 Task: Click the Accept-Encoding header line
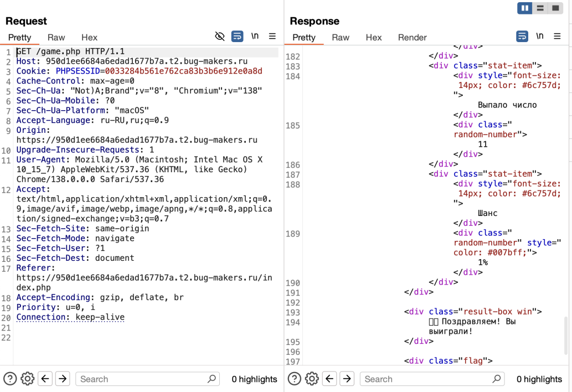(x=100, y=297)
